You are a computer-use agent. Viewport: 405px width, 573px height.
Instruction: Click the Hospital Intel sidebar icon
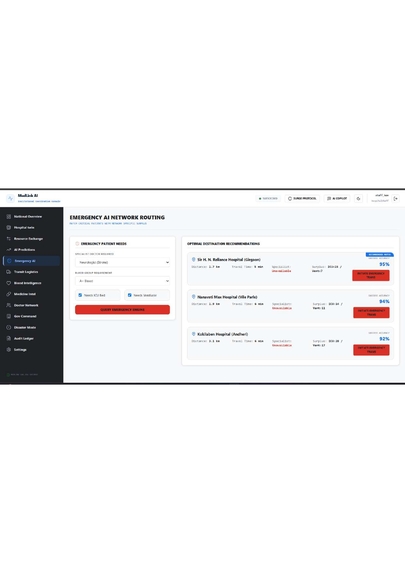click(x=9, y=228)
